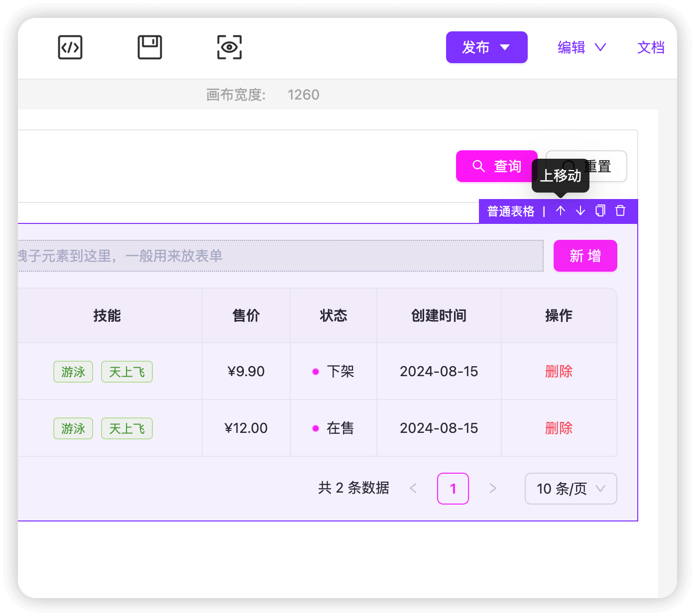Select the 普通表格 component label
This screenshot has height=616, width=695.
(511, 211)
